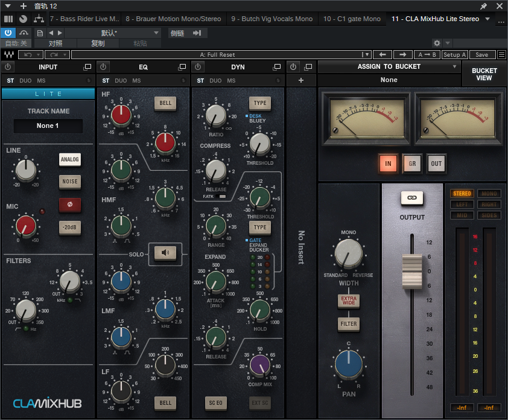Expand the insert section window icon
Image resolution: width=508 pixels, height=420 pixels.
pos(308,67)
